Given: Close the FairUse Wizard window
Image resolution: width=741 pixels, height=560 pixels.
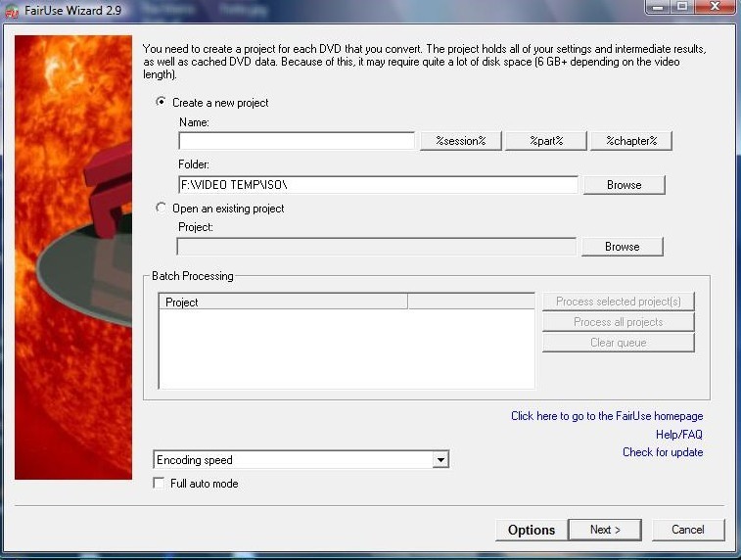Looking at the screenshot, I should pos(715,7).
